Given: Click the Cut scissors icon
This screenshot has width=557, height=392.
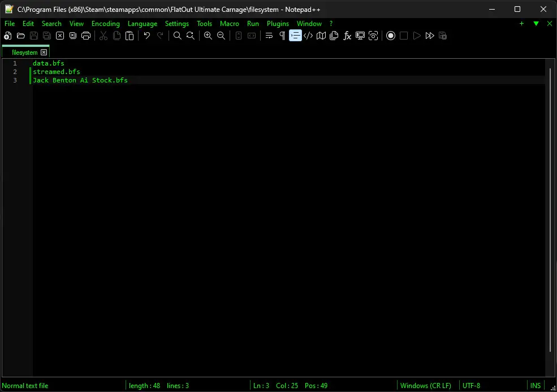Looking at the screenshot, I should pos(103,36).
